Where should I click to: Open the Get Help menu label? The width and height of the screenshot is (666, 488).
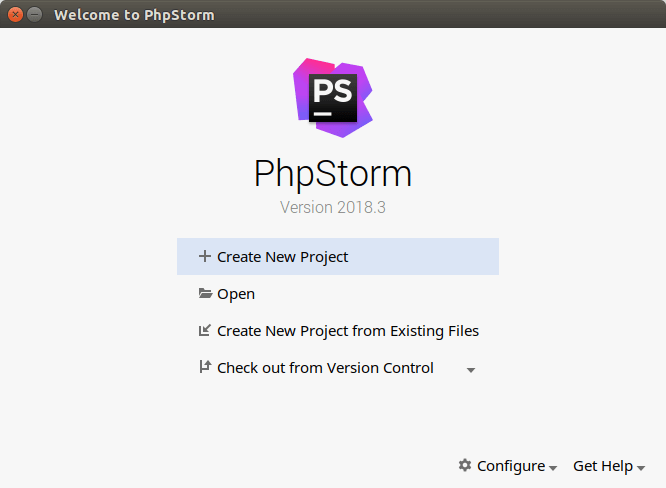[x=602, y=466]
